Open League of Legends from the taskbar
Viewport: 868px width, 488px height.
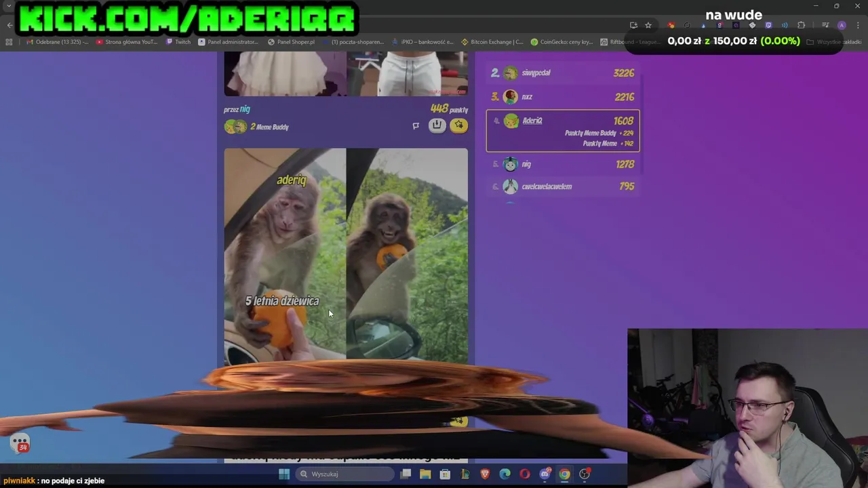point(465,474)
